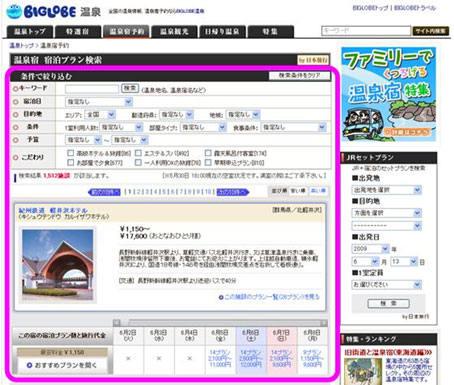Click calendar scroll-left arrow icon
Image resolution: width=454 pixels, height=385 pixels.
116,322
